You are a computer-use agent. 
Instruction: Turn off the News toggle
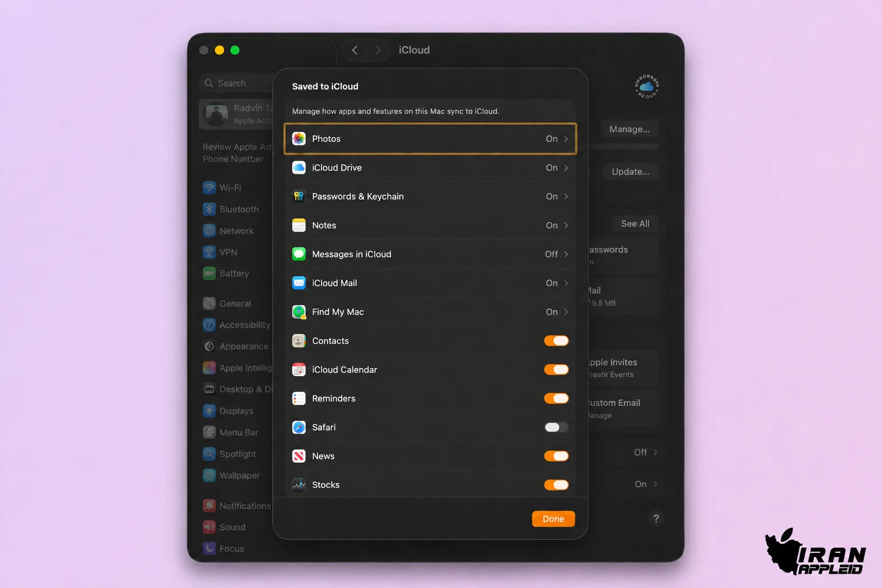point(556,456)
